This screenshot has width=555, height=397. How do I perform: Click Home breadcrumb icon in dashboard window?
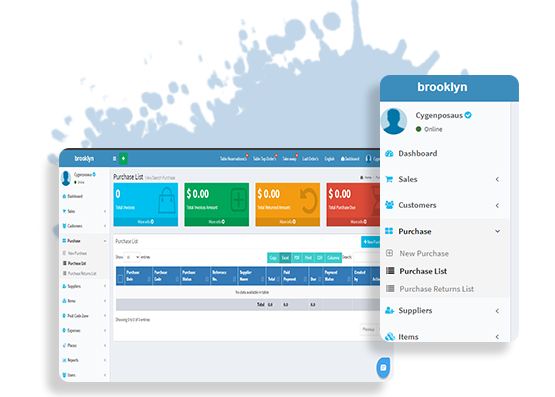pyautogui.click(x=362, y=177)
